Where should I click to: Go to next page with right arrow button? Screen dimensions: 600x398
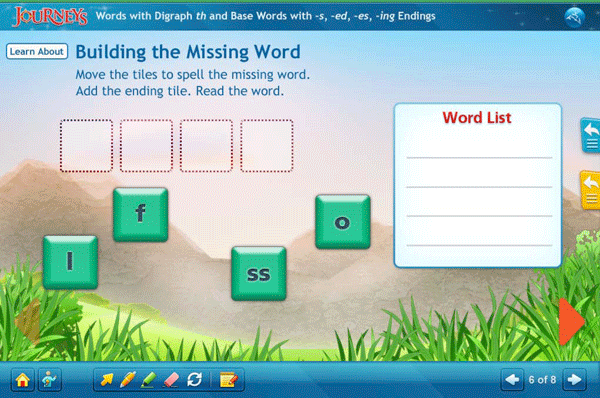tap(574, 380)
